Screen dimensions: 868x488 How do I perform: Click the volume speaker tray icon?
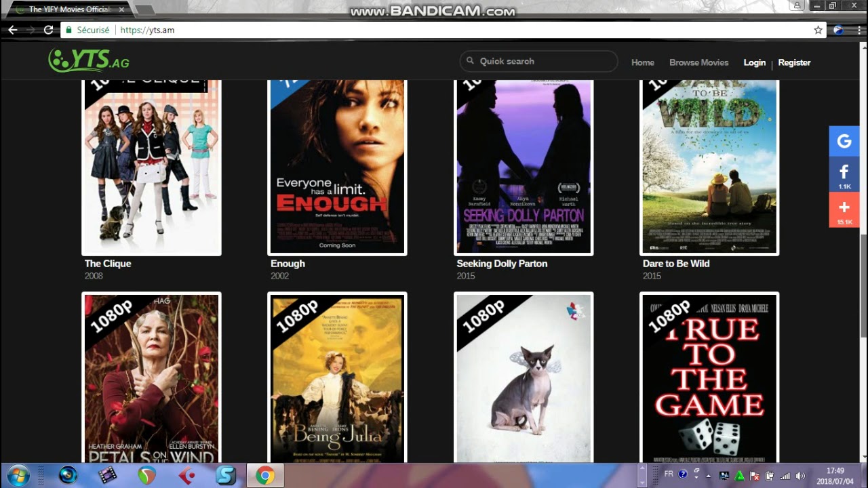coord(800,476)
